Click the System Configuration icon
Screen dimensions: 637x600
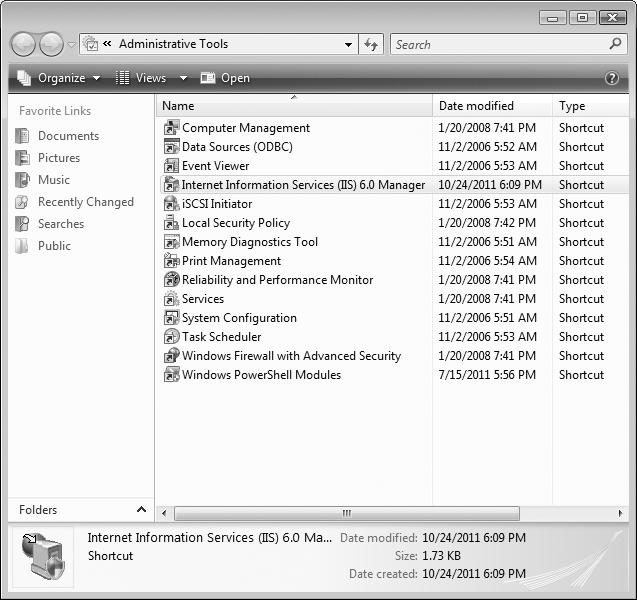[171, 318]
